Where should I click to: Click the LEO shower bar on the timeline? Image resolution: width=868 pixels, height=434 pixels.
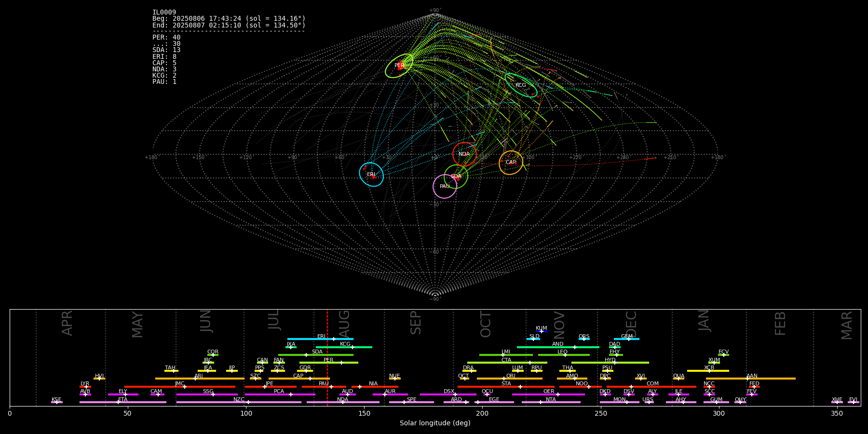564,355
